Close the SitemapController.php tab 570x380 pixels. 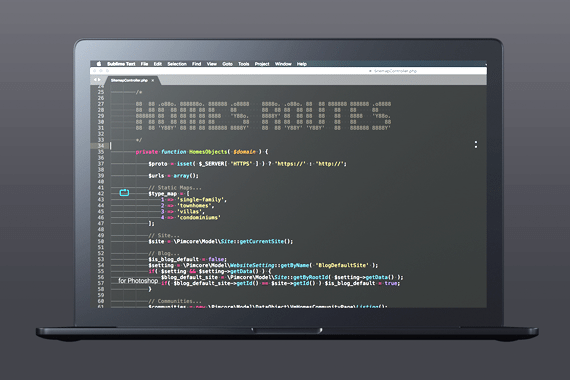(x=153, y=80)
